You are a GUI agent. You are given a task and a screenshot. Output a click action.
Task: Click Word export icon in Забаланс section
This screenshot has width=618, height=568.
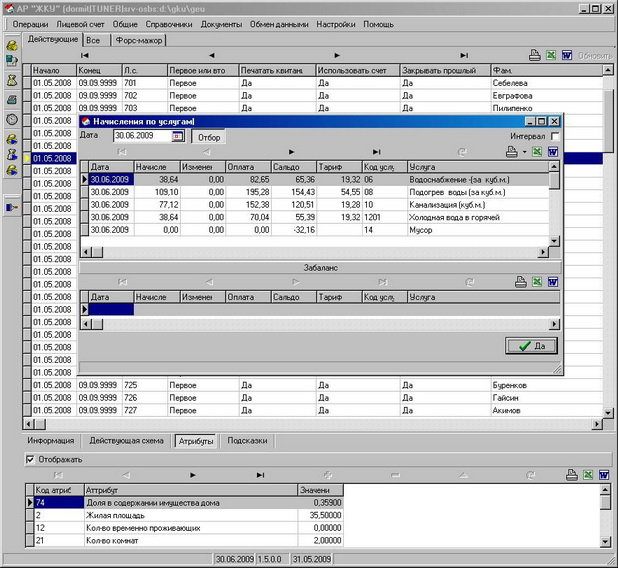552,283
